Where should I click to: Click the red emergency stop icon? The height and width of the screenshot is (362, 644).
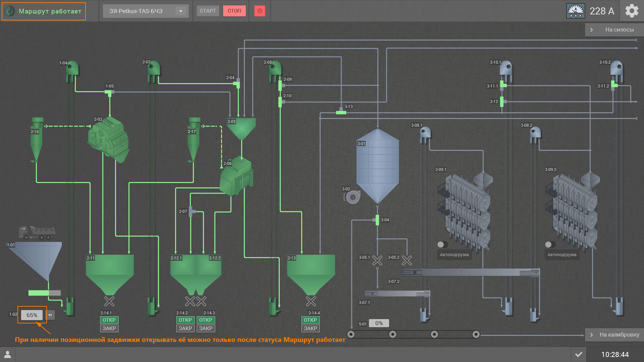click(x=260, y=11)
